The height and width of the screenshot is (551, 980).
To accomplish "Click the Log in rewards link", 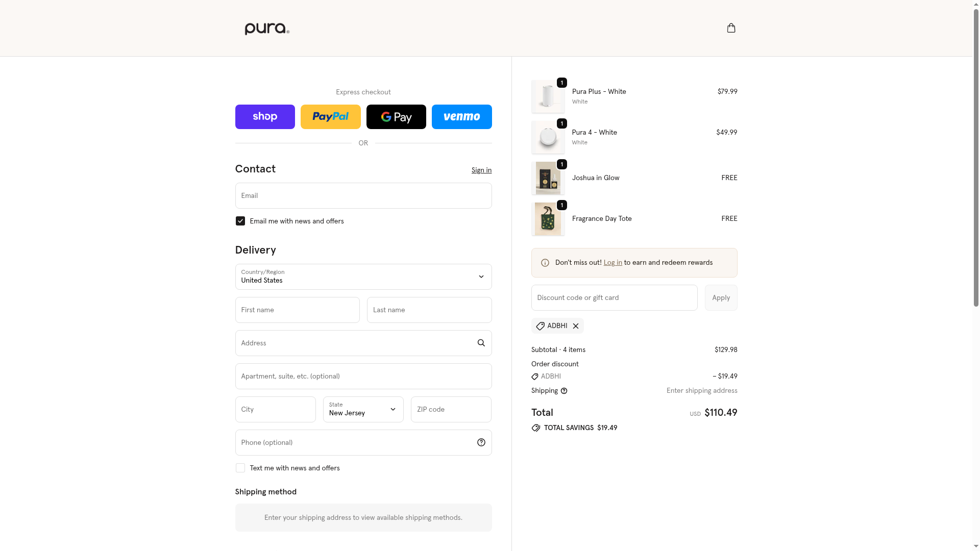I will [x=612, y=263].
